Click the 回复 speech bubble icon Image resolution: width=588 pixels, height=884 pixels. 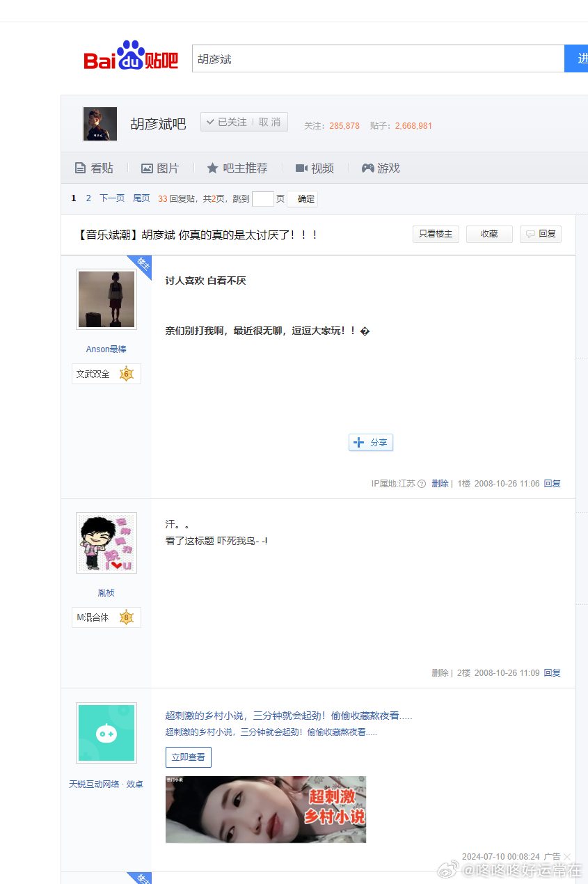pos(530,234)
